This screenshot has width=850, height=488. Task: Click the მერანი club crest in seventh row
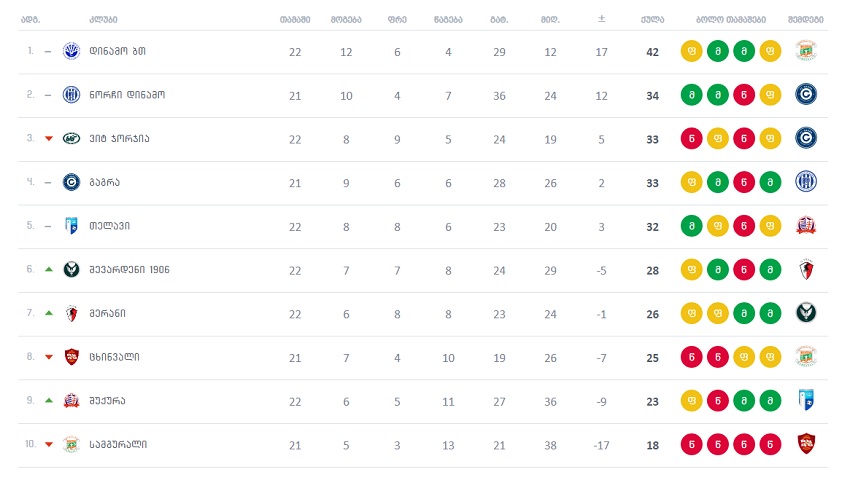pos(71,313)
